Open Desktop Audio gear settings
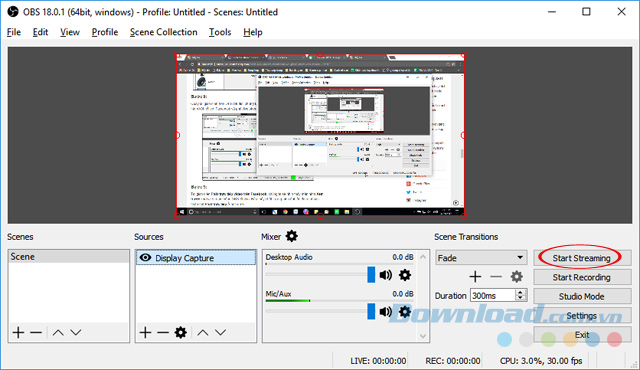The image size is (640, 370). pos(404,275)
